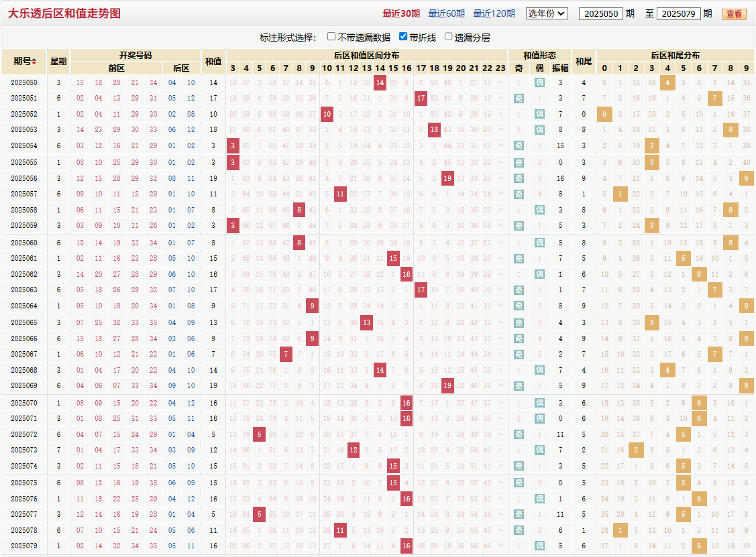Click the 奇 badge in row 2025056
This screenshot has height=557, width=756.
[x=519, y=178]
